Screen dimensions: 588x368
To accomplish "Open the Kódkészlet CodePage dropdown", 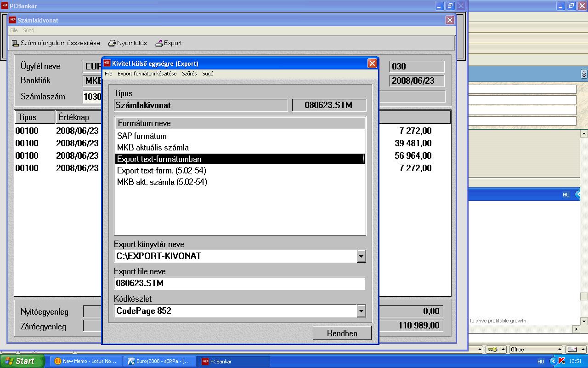I will pyautogui.click(x=361, y=311).
